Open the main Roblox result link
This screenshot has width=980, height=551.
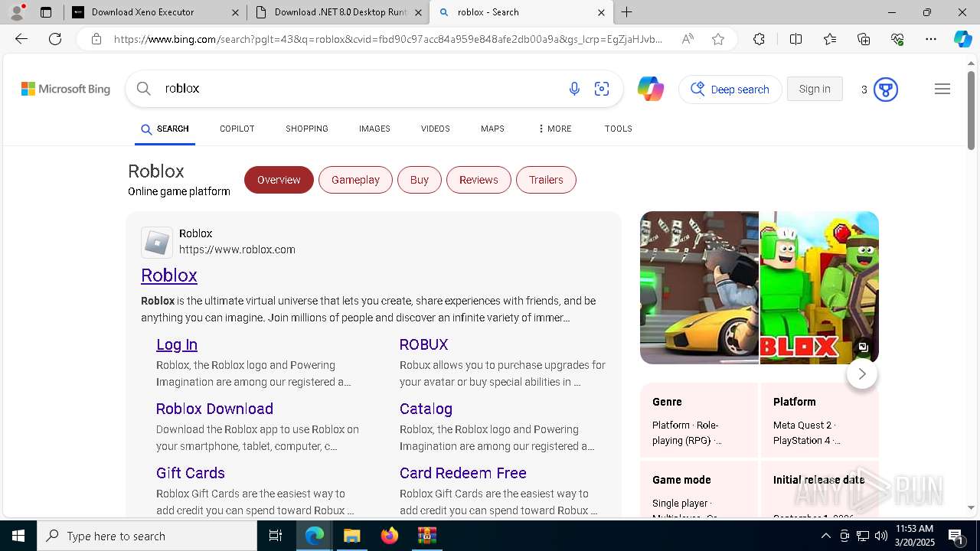pyautogui.click(x=169, y=275)
